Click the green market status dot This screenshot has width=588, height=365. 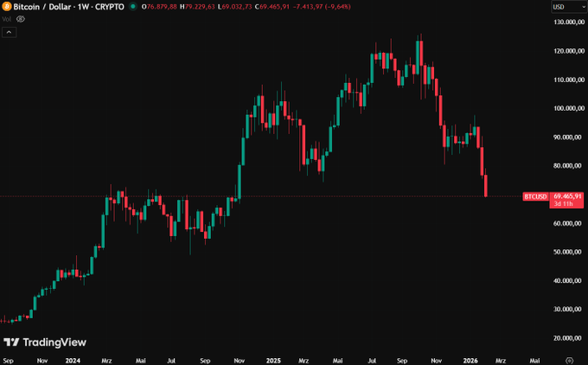click(132, 7)
